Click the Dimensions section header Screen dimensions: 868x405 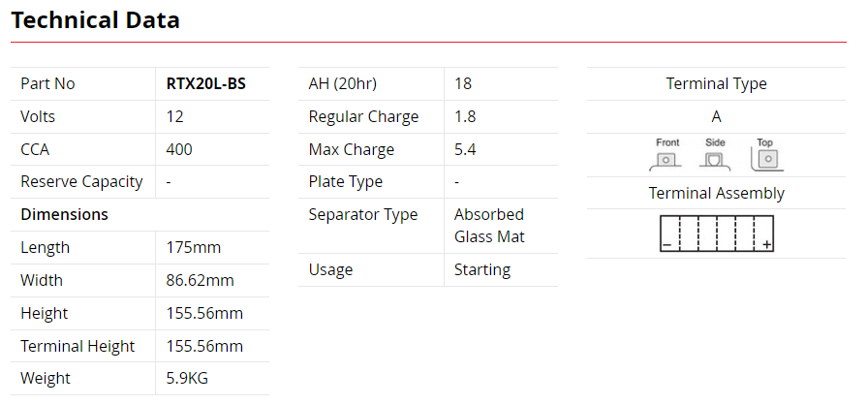[x=64, y=214]
